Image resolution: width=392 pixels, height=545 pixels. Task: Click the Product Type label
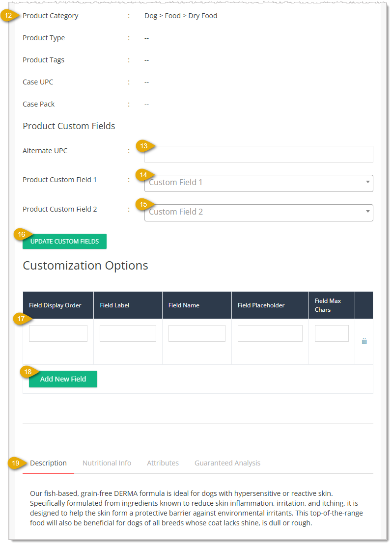44,38
